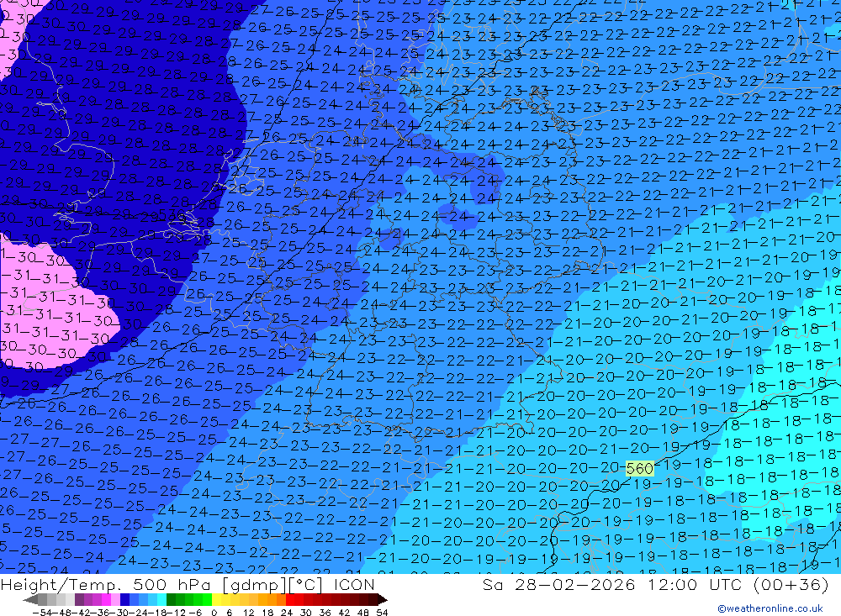The width and height of the screenshot is (841, 616).
Task: Click the date '28-02-2026'
Action: coord(575,584)
